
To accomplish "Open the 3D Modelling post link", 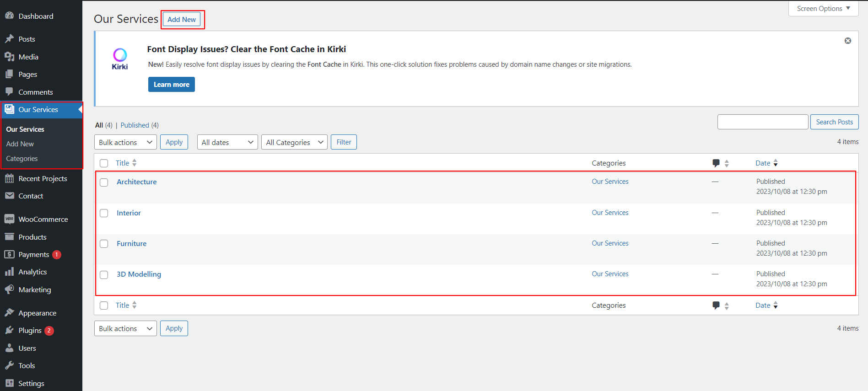I will pos(139,274).
